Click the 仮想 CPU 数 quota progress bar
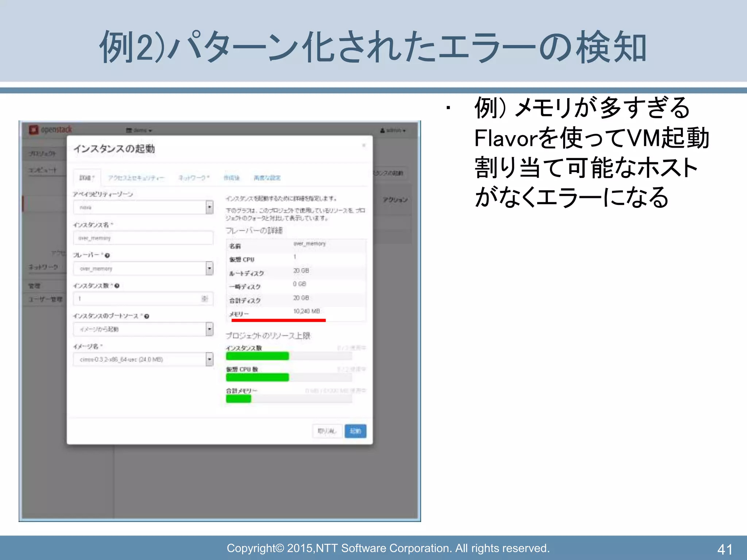This screenshot has height=560, width=747. (289, 377)
